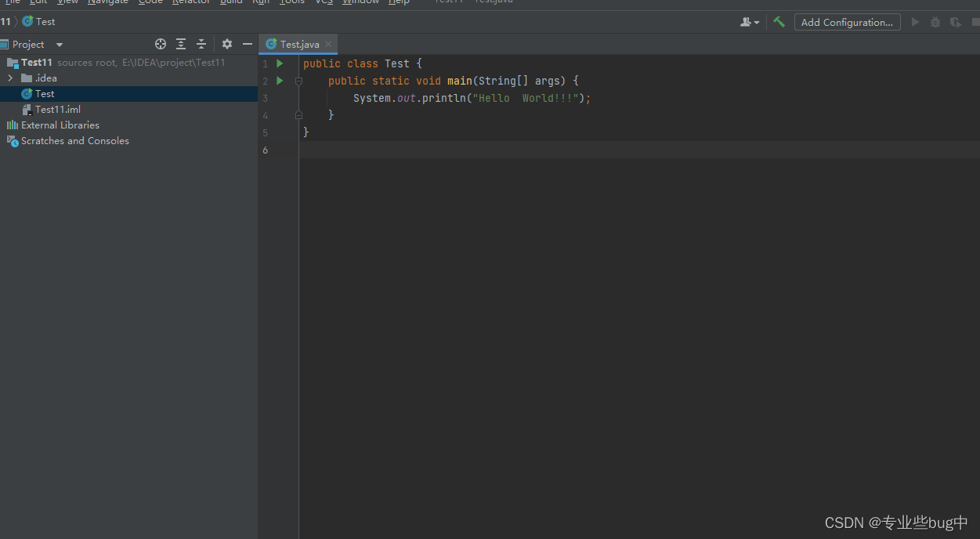Click the greyed-out Run play button in toolbar

click(915, 22)
